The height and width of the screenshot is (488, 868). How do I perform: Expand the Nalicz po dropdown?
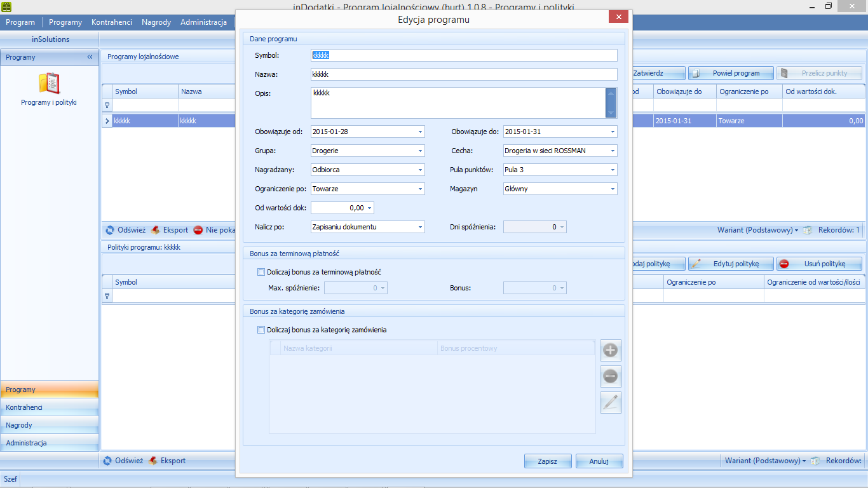pos(420,227)
